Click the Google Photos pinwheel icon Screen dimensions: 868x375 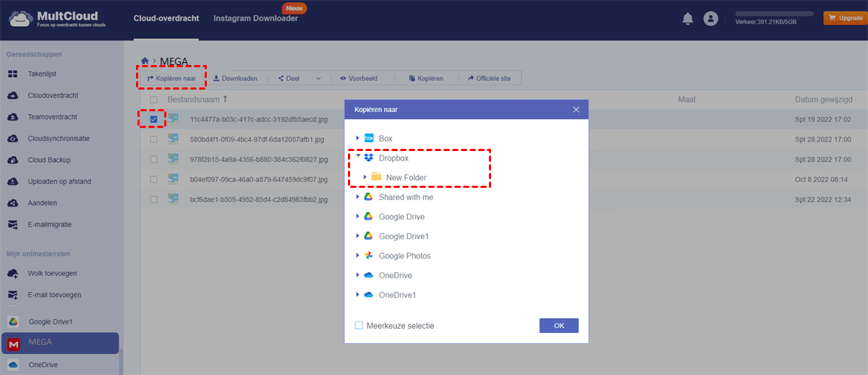[369, 256]
